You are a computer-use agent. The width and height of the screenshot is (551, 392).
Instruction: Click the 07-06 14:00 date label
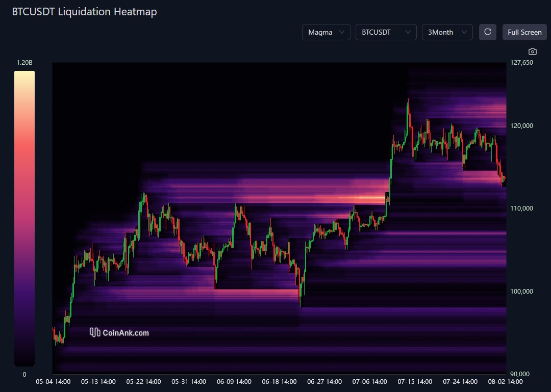[x=370, y=381]
